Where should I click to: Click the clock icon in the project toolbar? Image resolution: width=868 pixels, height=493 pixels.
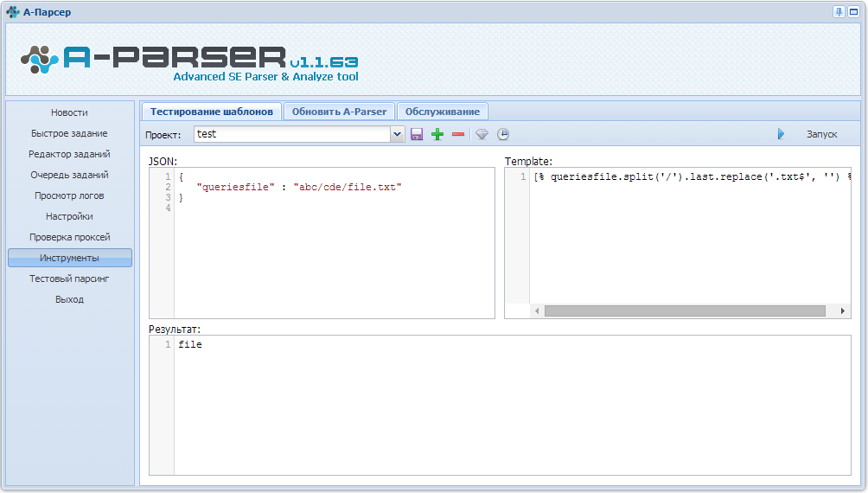pos(502,134)
